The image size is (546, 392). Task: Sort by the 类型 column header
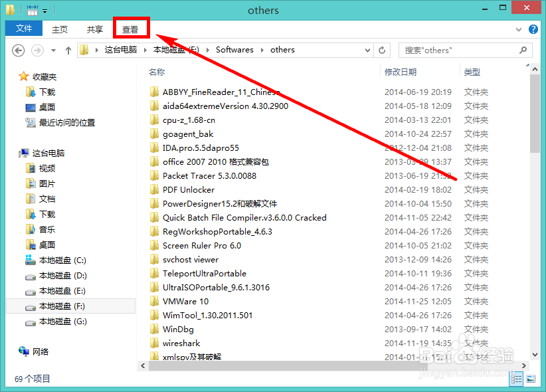[472, 72]
